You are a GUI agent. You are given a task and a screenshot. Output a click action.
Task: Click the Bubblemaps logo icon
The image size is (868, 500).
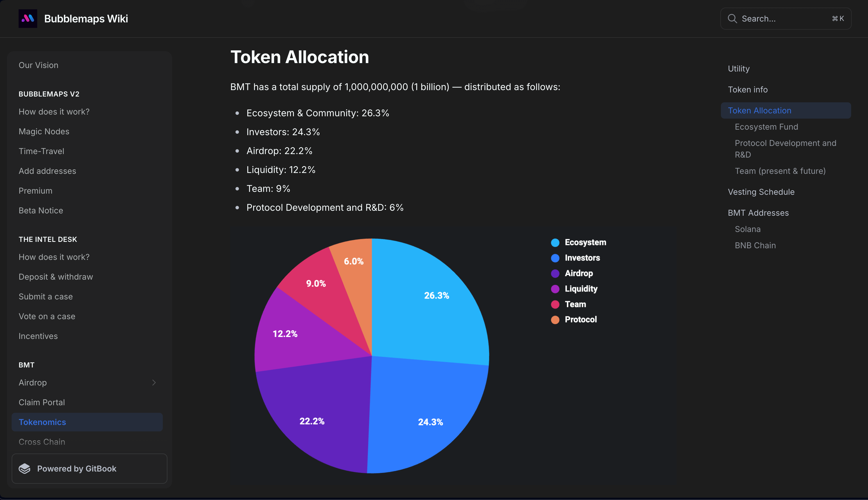coord(28,18)
